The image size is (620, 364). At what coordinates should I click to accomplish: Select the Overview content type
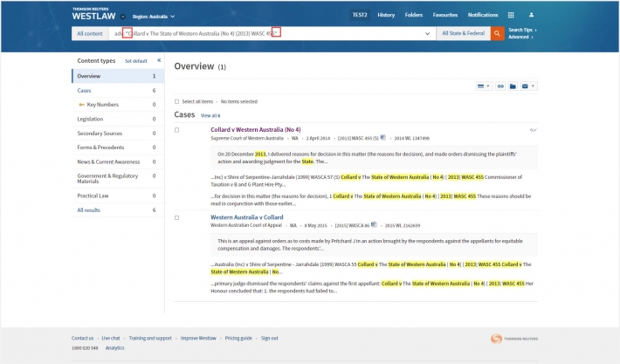[118, 76]
